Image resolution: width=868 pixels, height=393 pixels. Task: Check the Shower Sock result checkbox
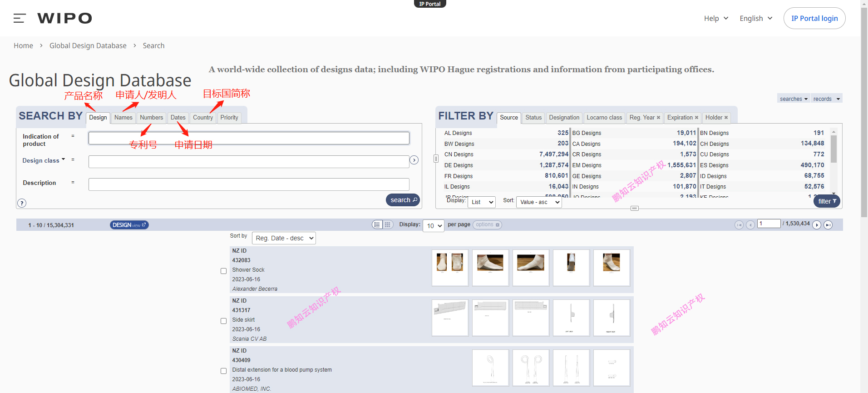point(223,271)
